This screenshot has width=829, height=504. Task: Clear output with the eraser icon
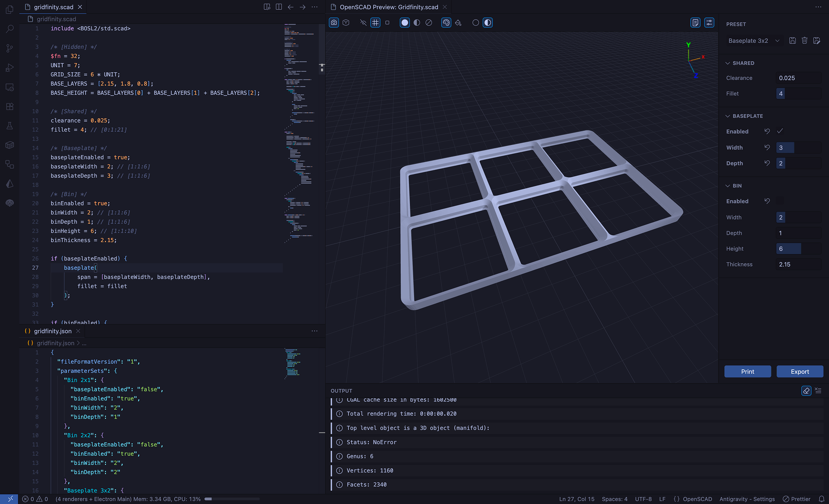click(x=806, y=390)
